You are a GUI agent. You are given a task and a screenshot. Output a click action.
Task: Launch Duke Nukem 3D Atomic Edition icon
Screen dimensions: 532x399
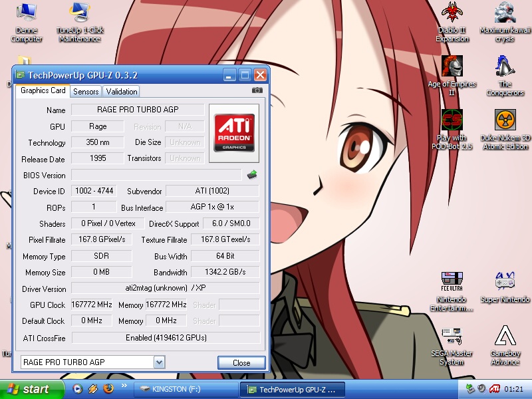pos(505,120)
